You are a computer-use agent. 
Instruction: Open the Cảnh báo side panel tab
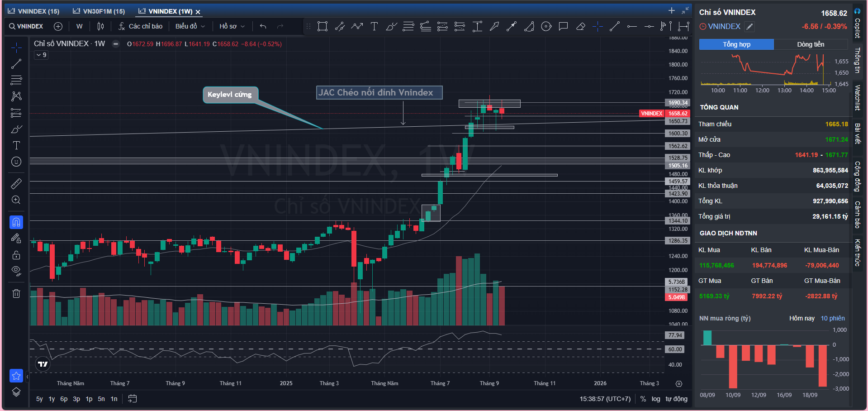[857, 215]
